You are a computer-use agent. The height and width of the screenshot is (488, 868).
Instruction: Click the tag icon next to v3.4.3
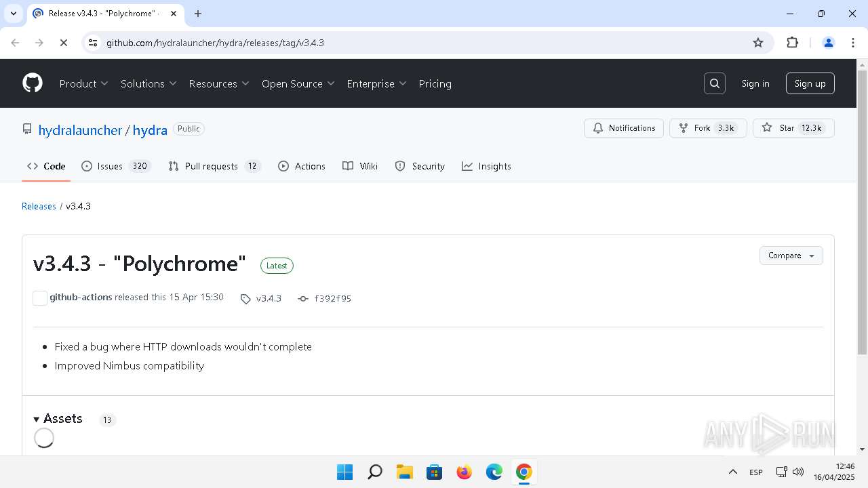pos(245,299)
